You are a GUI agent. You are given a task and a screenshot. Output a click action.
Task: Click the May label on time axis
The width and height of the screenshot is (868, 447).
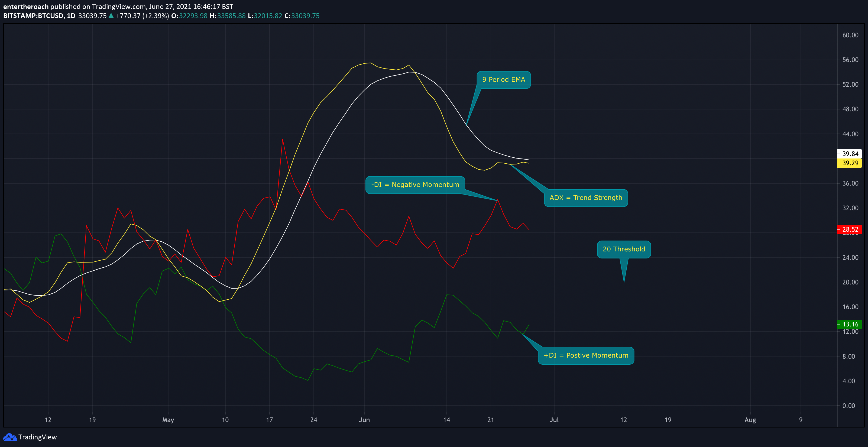[168, 420]
